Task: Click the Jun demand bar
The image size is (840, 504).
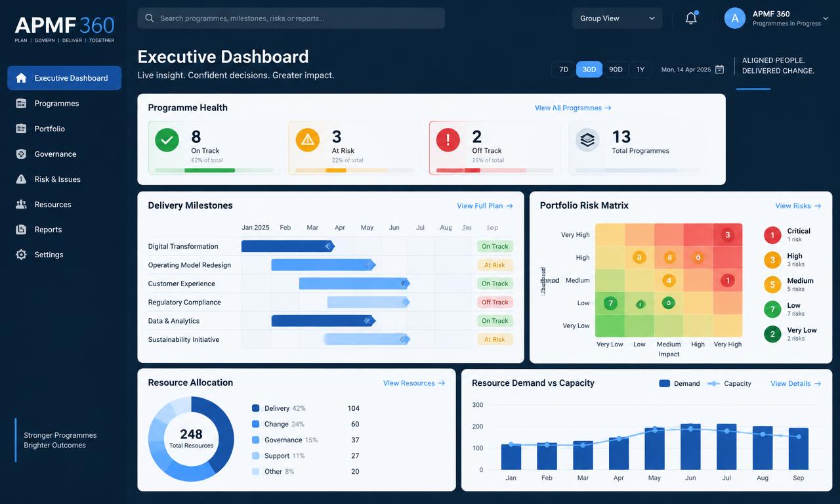Action: pyautogui.click(x=690, y=446)
